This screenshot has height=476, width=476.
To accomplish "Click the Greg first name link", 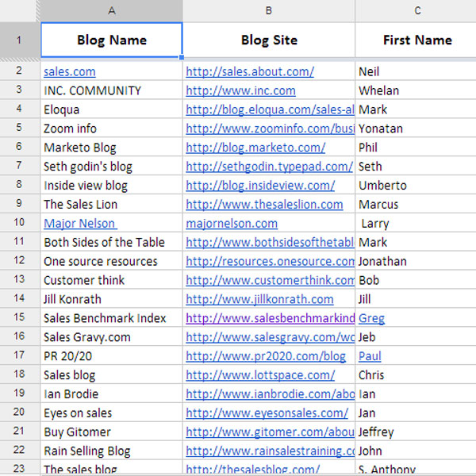I will click(x=371, y=318).
